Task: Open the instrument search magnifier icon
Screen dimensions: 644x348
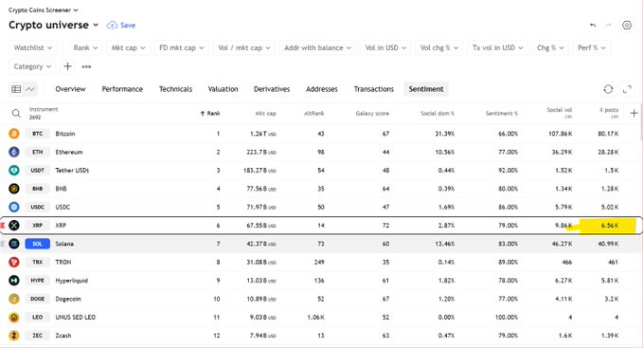Action: tap(16, 113)
